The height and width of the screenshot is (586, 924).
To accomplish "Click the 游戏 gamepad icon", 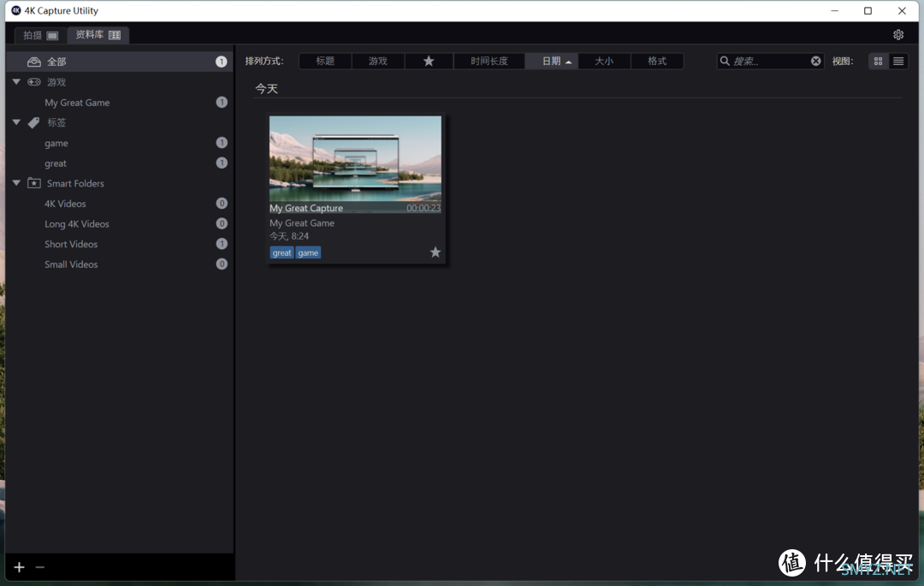I will pos(34,82).
